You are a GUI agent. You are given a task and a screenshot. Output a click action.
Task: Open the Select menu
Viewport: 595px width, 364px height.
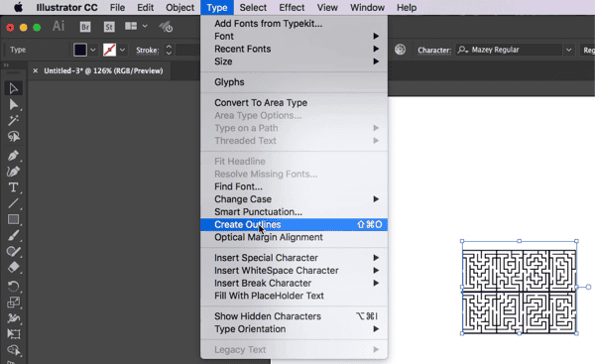point(253,7)
